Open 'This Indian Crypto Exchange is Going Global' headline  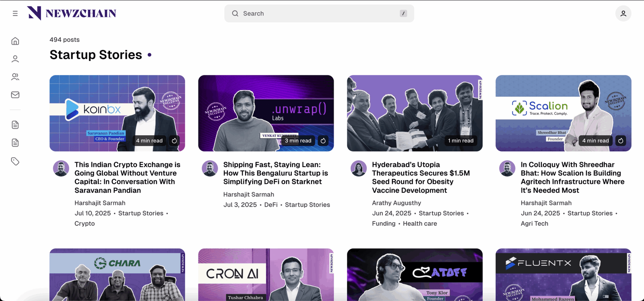tap(127, 177)
